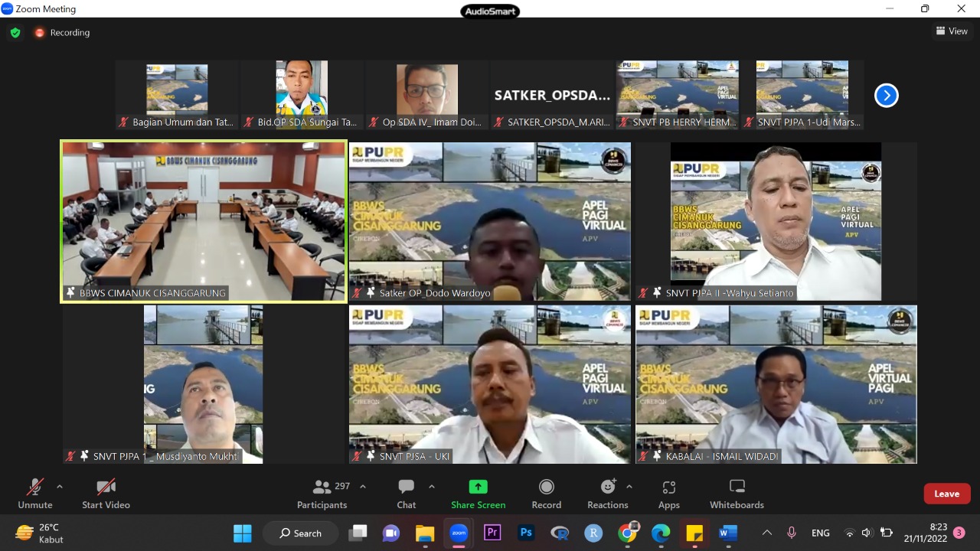This screenshot has height=551, width=980.
Task: Show next page of participant thumbnails
Action: tap(886, 96)
